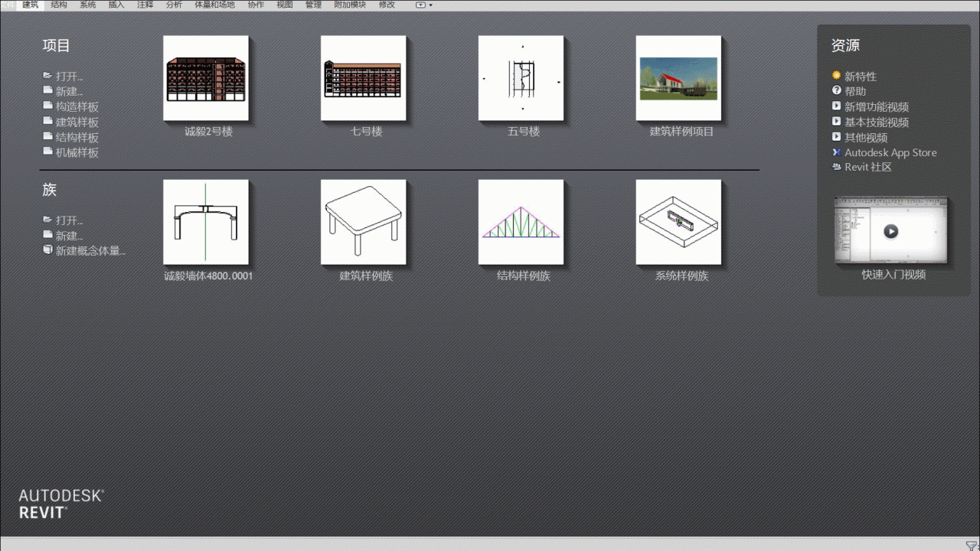
Task: Open the 诚毅墙体4800.0001 family thumbnail
Action: pyautogui.click(x=206, y=222)
